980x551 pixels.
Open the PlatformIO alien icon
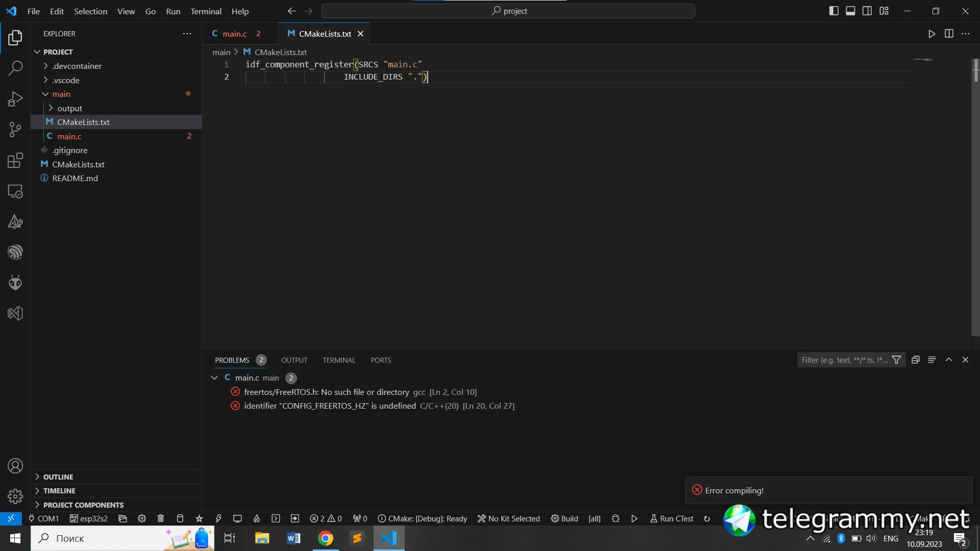point(15,283)
